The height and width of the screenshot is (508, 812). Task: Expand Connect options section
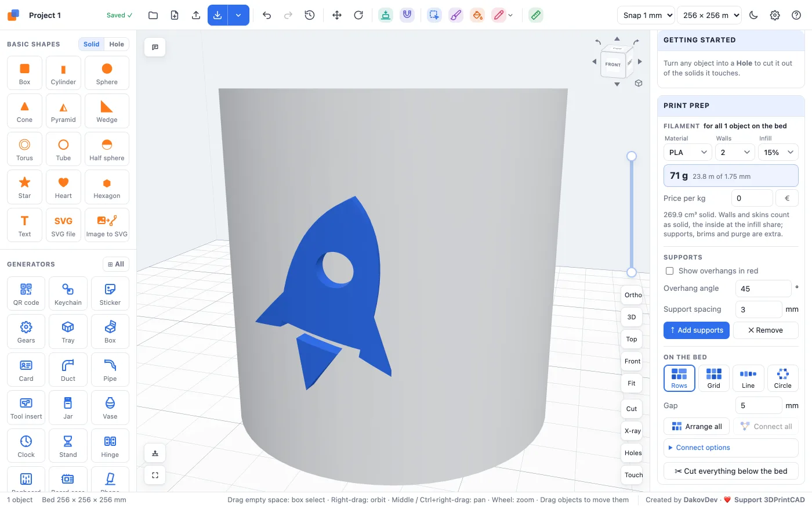point(731,448)
